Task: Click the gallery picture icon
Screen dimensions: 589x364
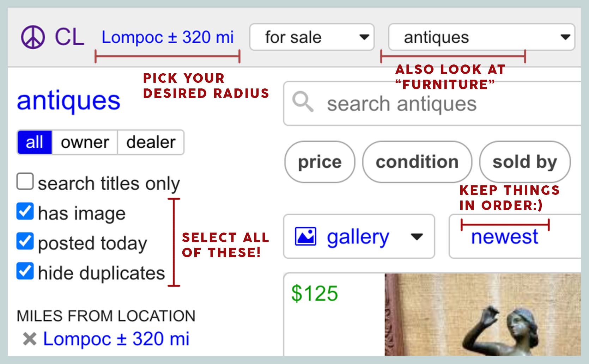Action: coord(305,236)
